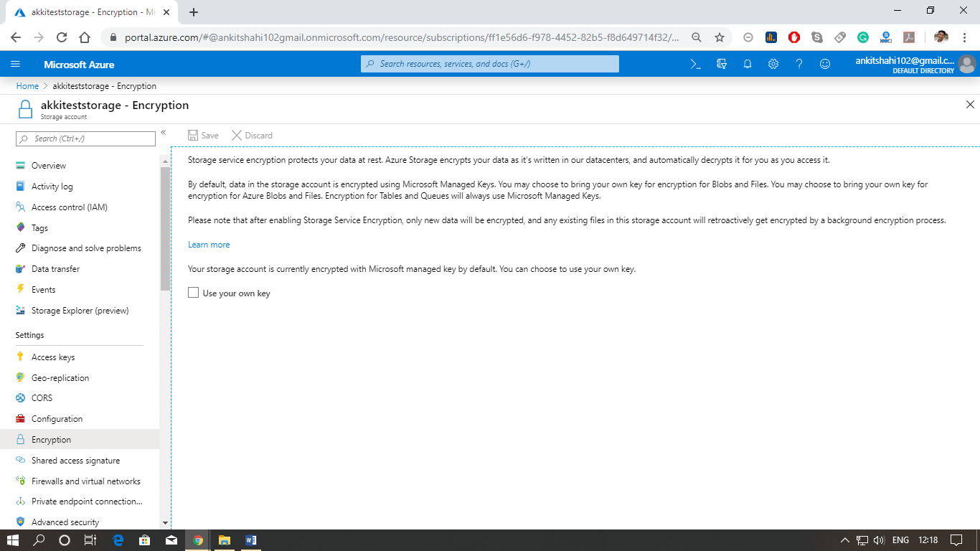Click the Access keys key icon

(x=21, y=357)
